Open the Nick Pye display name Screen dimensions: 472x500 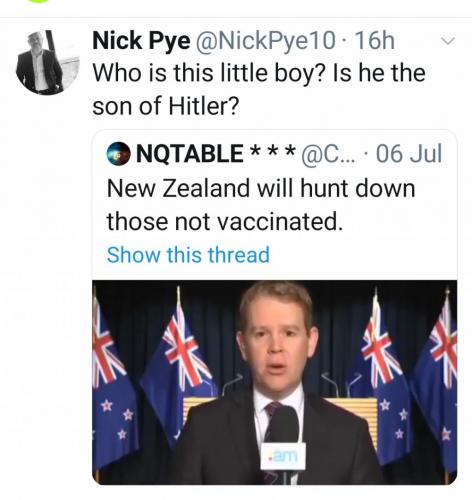tap(141, 41)
